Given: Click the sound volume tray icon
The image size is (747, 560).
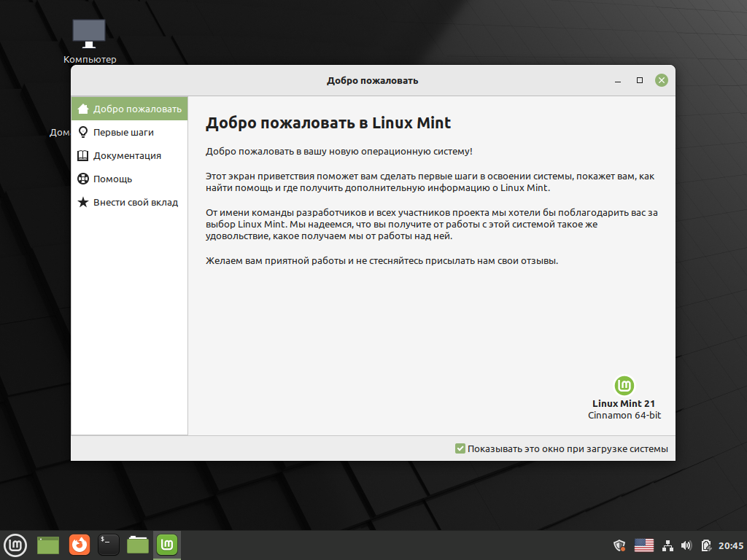Looking at the screenshot, I should [686, 545].
